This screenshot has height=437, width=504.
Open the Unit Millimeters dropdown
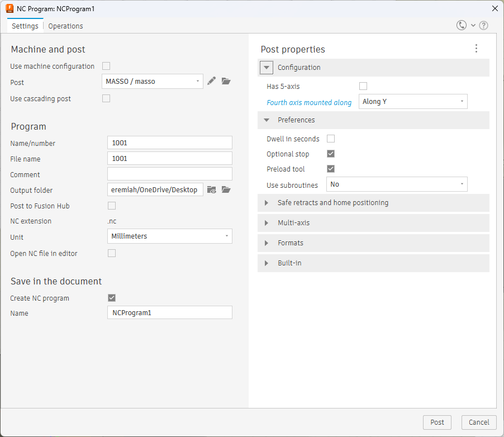[169, 236]
